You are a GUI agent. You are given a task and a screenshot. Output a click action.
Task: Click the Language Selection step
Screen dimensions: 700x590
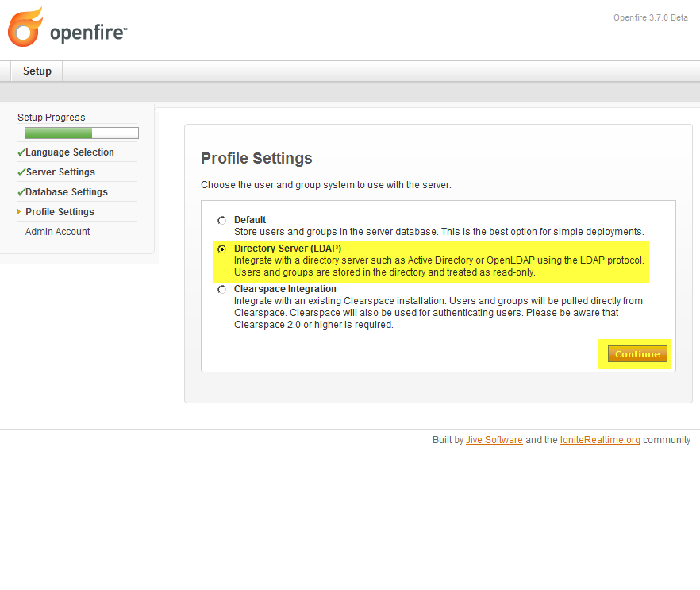70,152
